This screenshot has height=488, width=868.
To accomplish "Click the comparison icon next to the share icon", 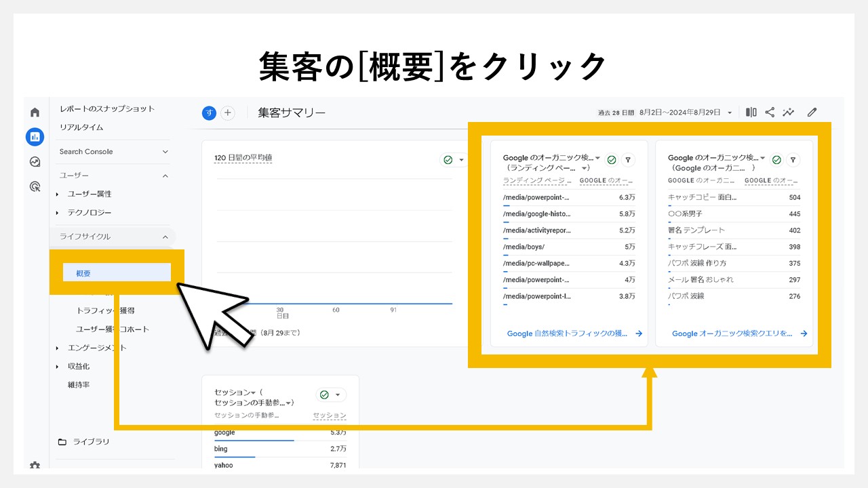I will pyautogui.click(x=751, y=113).
